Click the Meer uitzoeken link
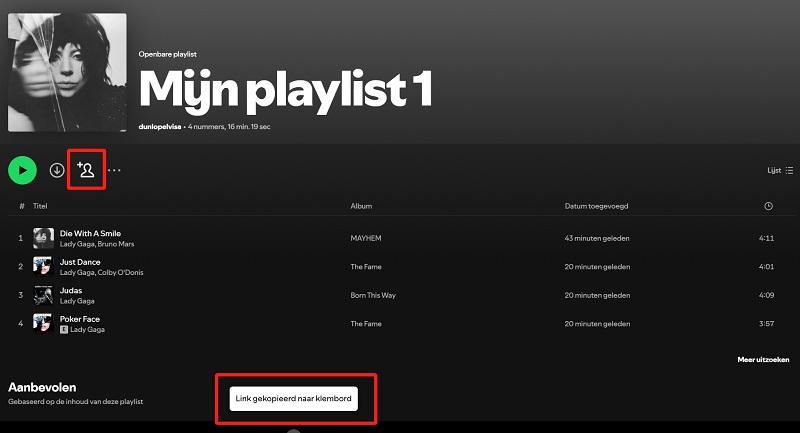 pos(763,360)
